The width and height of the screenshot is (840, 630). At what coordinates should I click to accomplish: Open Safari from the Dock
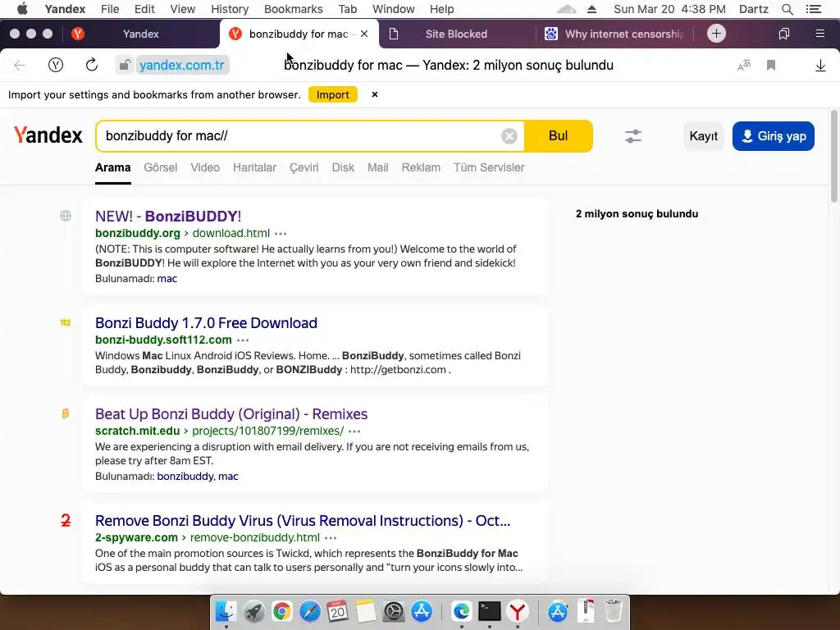[x=309, y=611]
